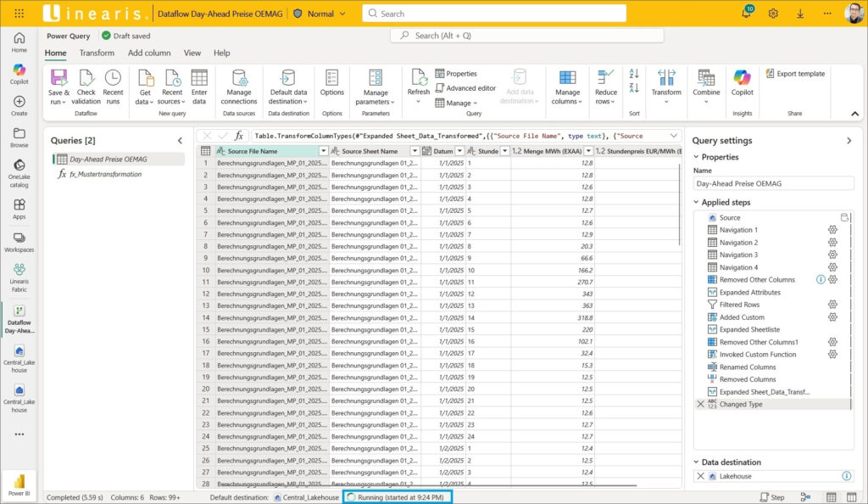Switch to diagram view in status bar
This screenshot has height=504, width=868.
[x=805, y=497]
